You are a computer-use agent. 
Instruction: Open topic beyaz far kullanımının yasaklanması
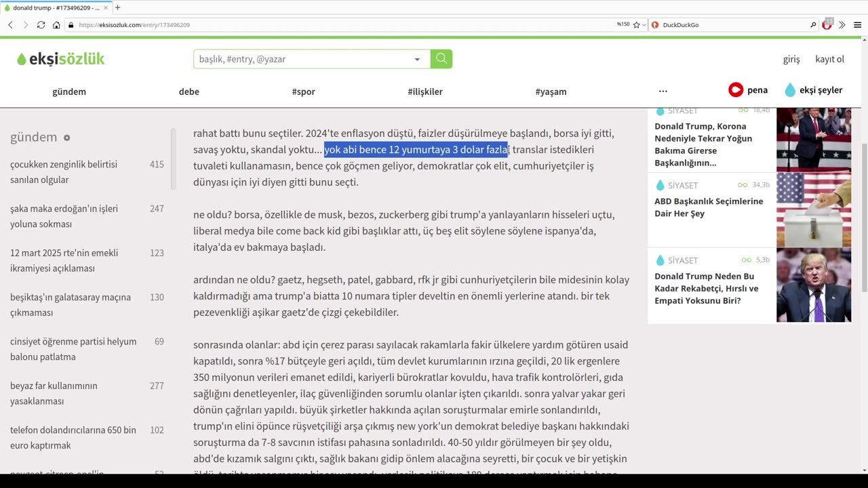54,393
